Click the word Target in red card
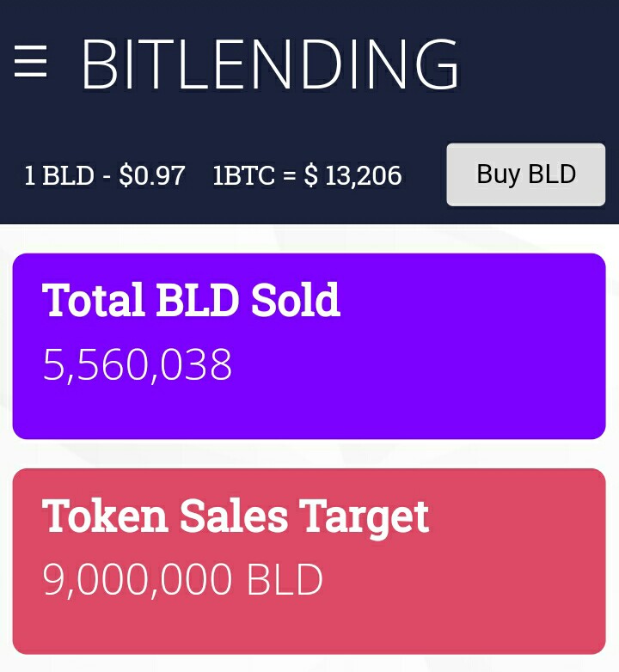The image size is (619, 672). (364, 517)
